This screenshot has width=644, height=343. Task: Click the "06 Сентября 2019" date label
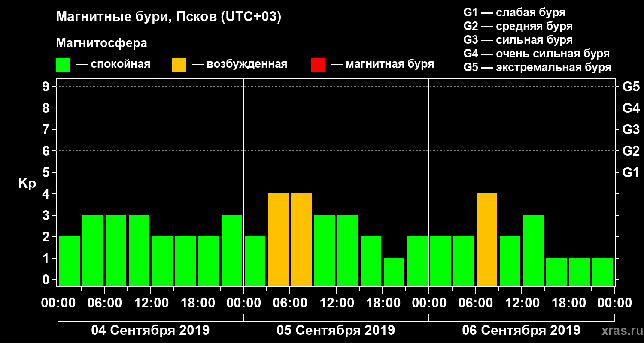[x=521, y=330]
